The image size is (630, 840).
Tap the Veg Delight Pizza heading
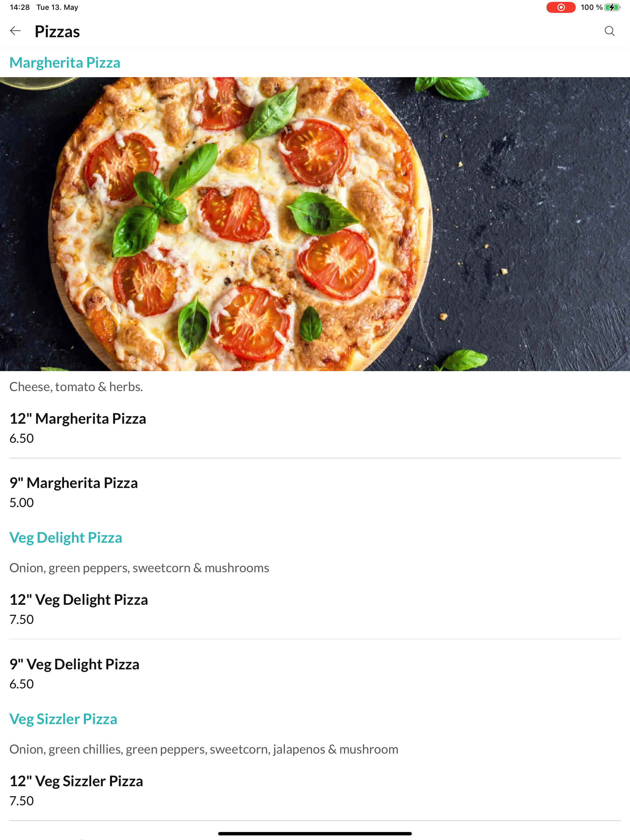66,538
